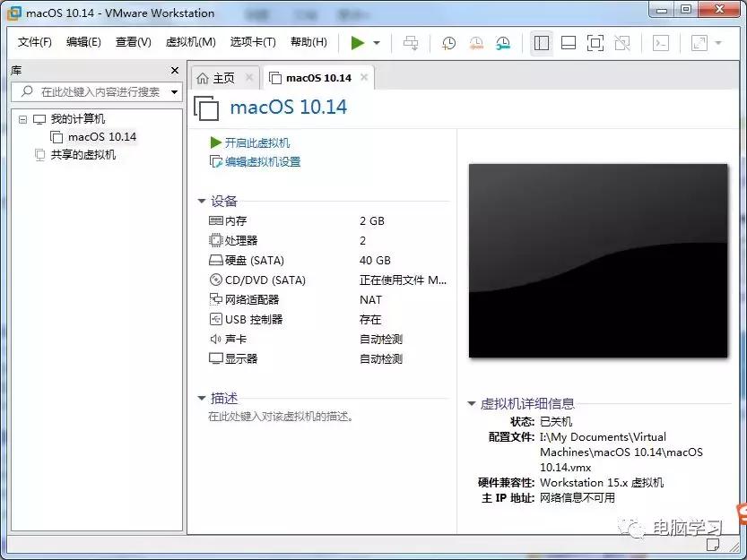Select 共享的虚拟机 in the library tree
The width and height of the screenshot is (747, 560).
coord(83,155)
